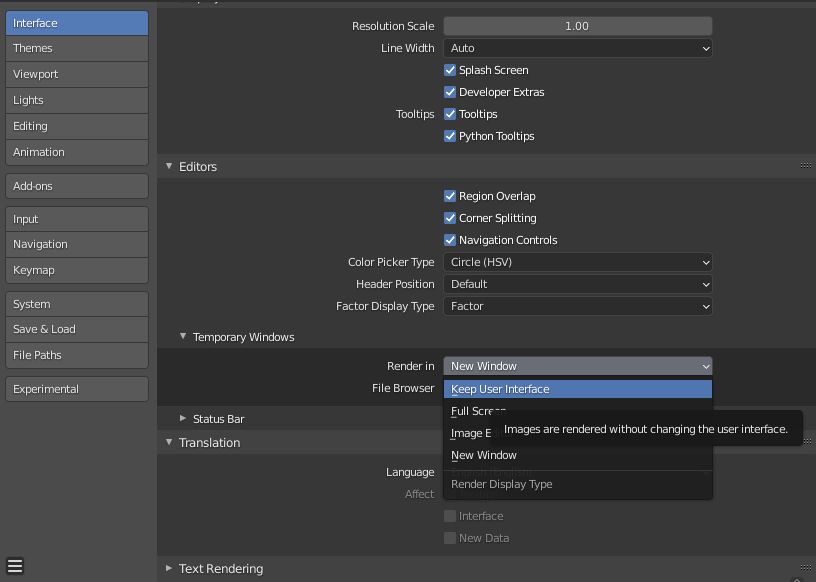Click the Language label
The image size is (816, 582).
point(410,472)
